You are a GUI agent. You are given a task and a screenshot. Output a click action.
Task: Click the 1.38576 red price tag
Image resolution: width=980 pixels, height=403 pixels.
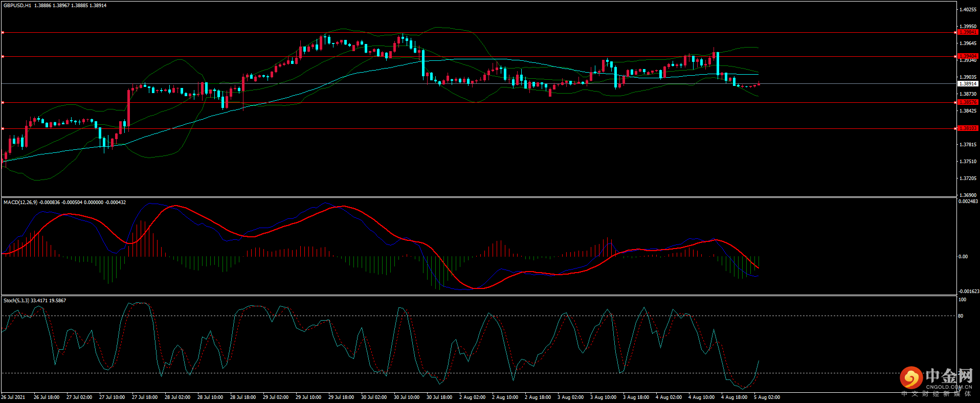[x=967, y=102]
